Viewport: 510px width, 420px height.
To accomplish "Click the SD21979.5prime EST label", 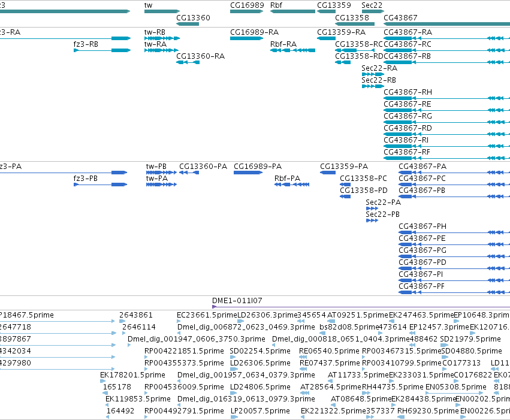I will 470,339.
